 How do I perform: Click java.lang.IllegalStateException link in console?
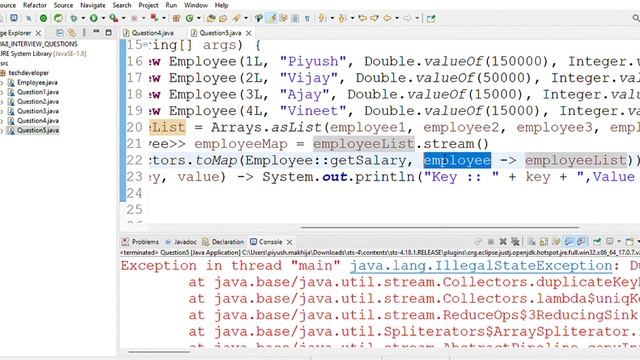(481, 266)
